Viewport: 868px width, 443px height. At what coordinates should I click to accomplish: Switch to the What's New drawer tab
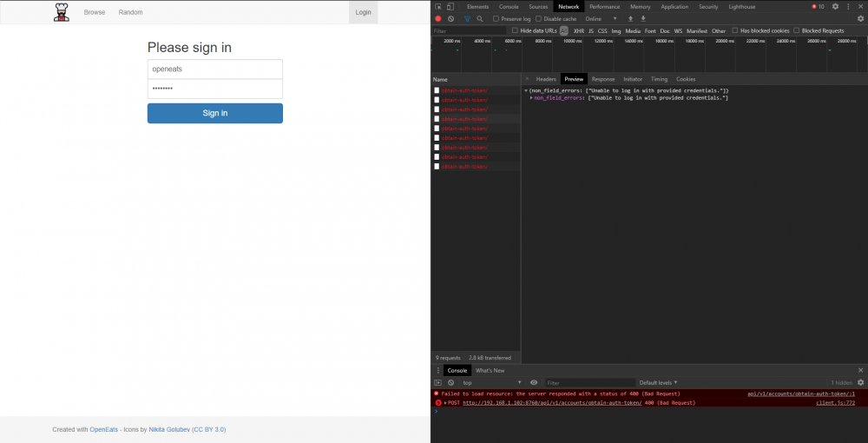click(x=490, y=370)
